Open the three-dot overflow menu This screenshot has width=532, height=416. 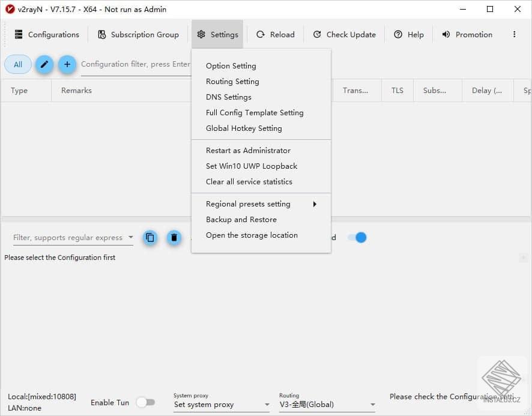(x=515, y=34)
